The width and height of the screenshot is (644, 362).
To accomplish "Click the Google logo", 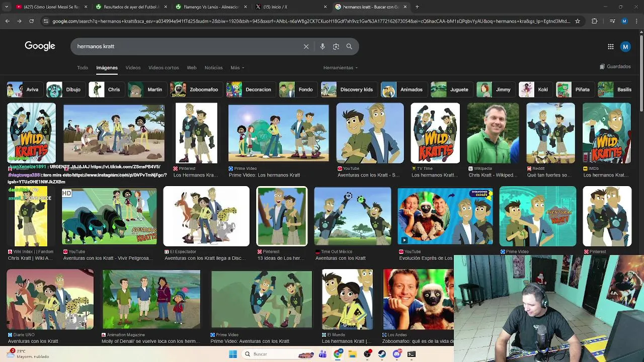I will point(40,46).
